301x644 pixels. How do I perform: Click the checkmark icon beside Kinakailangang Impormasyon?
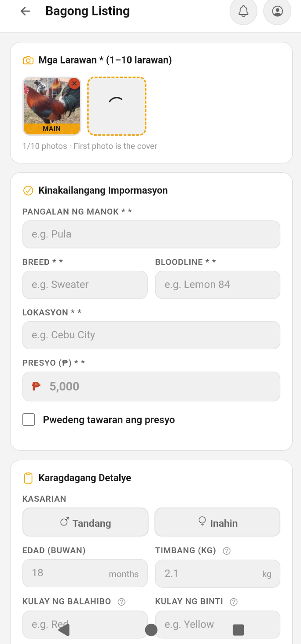pos(28,190)
